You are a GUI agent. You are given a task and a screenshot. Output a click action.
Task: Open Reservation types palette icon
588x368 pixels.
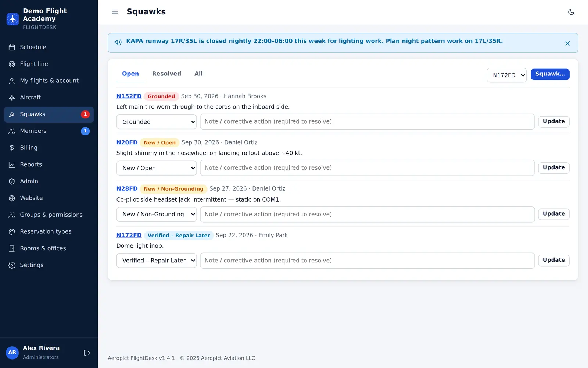tap(12, 231)
